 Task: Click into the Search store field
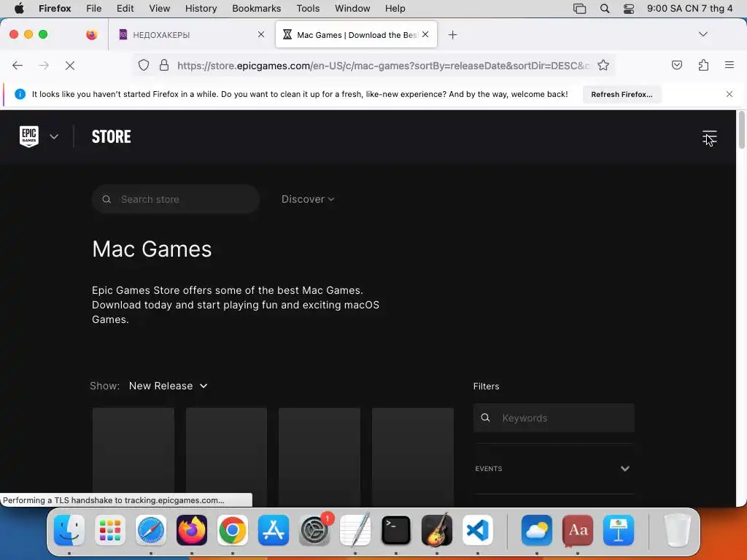click(x=176, y=199)
